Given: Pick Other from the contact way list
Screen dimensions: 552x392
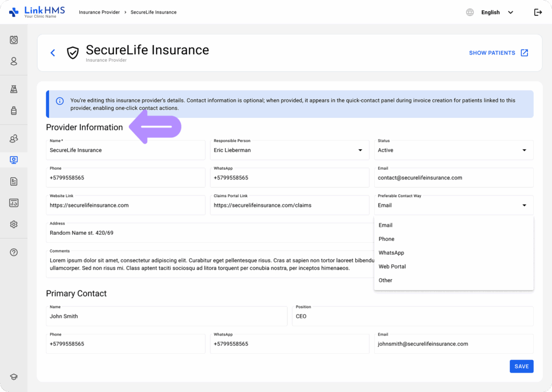Looking at the screenshot, I should (x=385, y=281).
